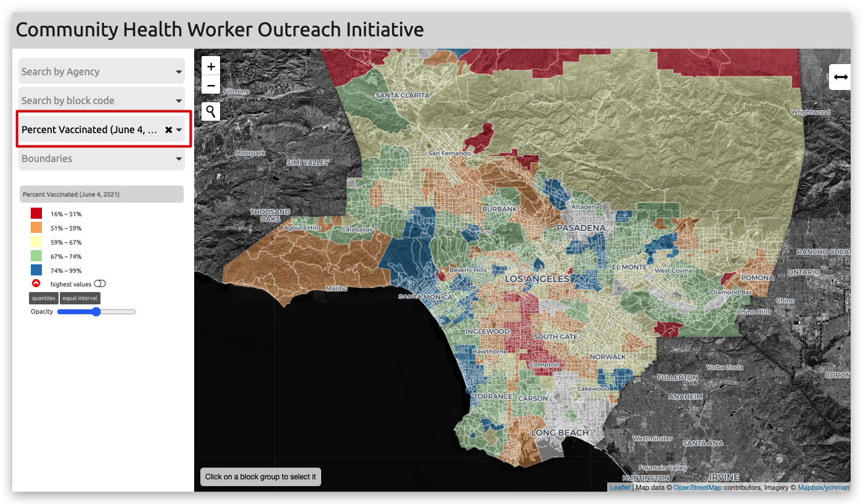Click the LOS ANGELES label on the map
This screenshot has height=504, width=863.
tap(538, 279)
